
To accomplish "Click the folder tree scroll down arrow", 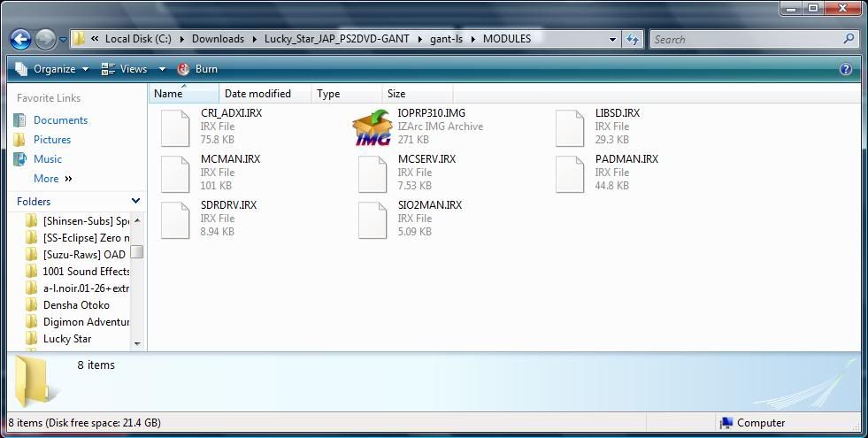I will 137,344.
